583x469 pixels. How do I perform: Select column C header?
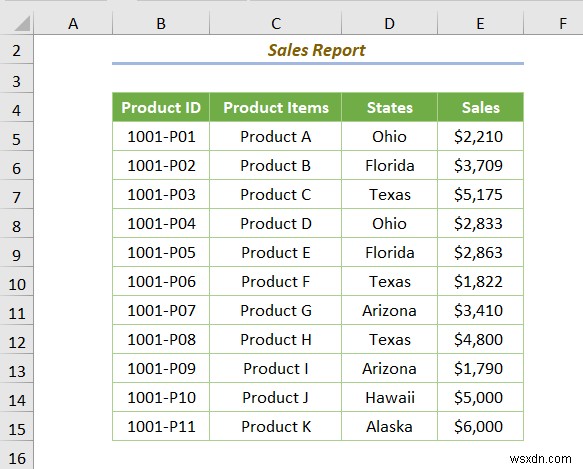[x=276, y=23]
